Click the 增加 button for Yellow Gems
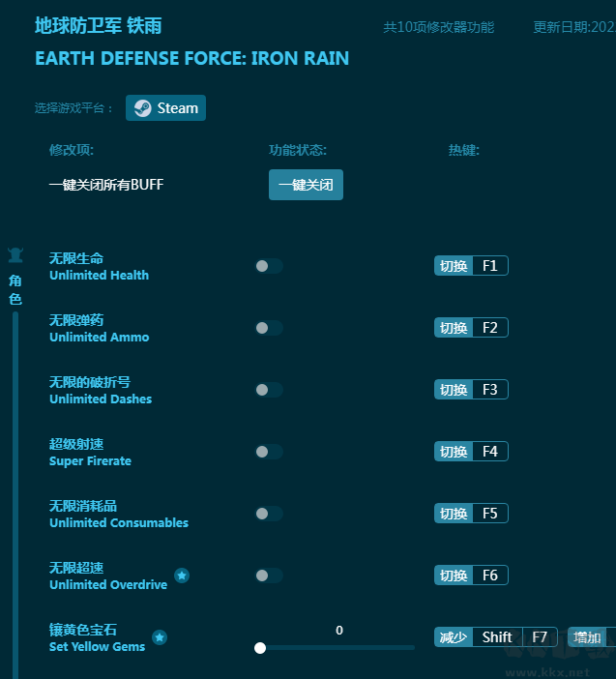 [x=587, y=637]
